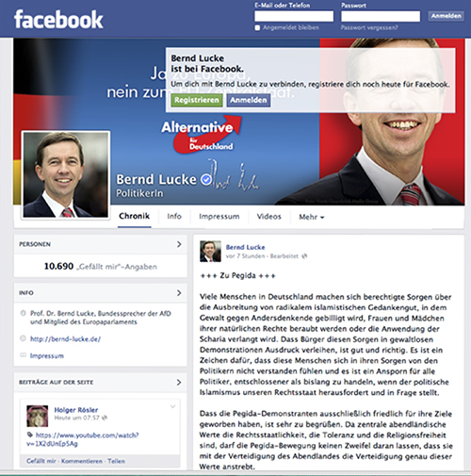The image size is (471, 476).
Task: Click the info icon beside Prof. Dr. Bernd Lucke
Action: tap(23, 313)
